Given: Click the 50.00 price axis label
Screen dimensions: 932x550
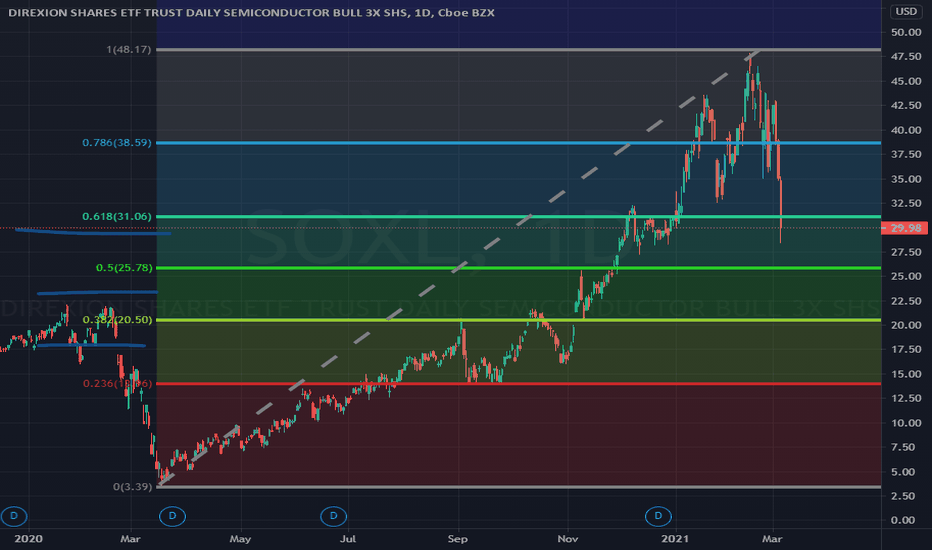Looking at the screenshot, I should (x=906, y=32).
